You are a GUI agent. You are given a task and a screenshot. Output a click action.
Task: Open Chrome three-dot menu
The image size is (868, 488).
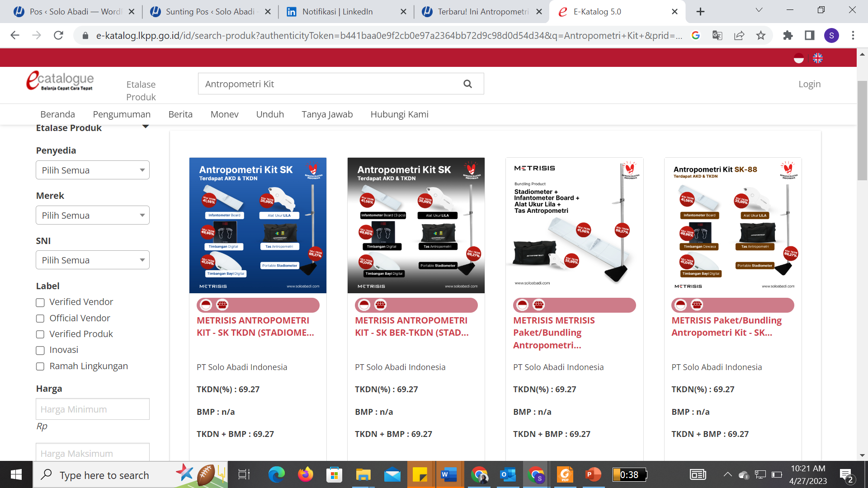pyautogui.click(x=853, y=35)
